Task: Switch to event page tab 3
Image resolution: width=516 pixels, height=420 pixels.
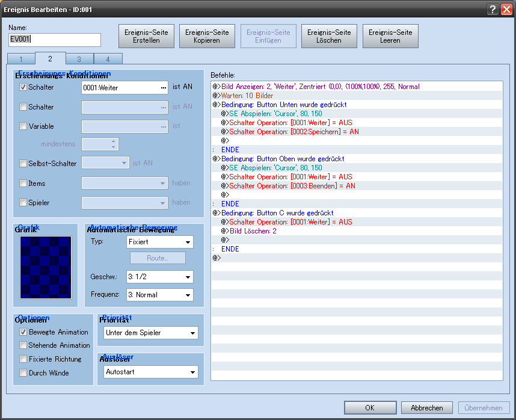Action: pyautogui.click(x=79, y=59)
